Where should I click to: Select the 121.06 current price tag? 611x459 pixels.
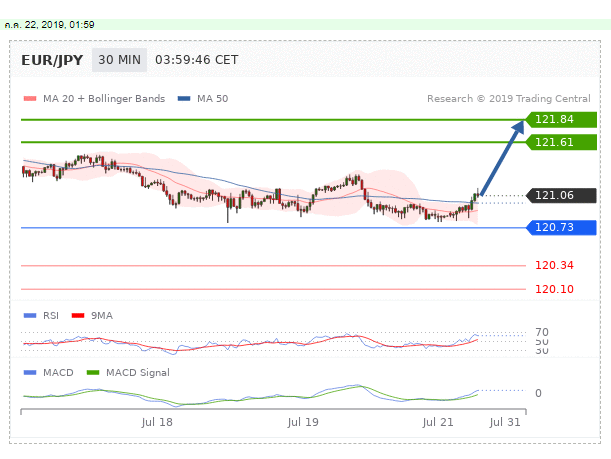(560, 196)
